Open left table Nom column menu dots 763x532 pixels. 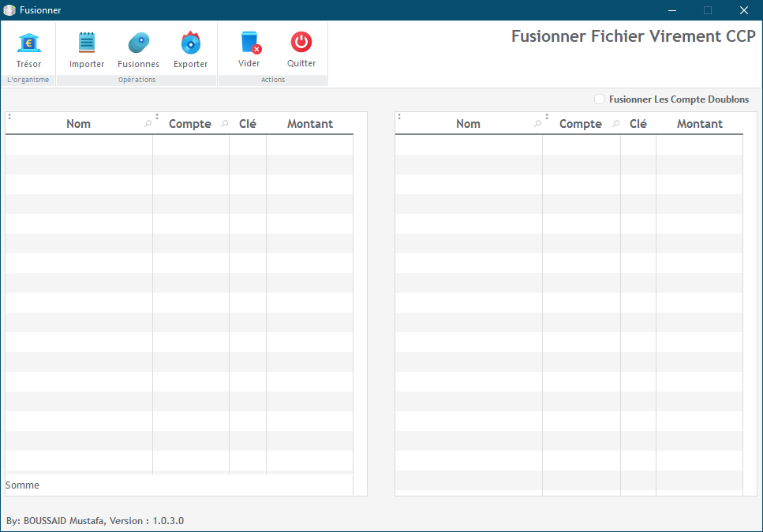(x=9, y=117)
